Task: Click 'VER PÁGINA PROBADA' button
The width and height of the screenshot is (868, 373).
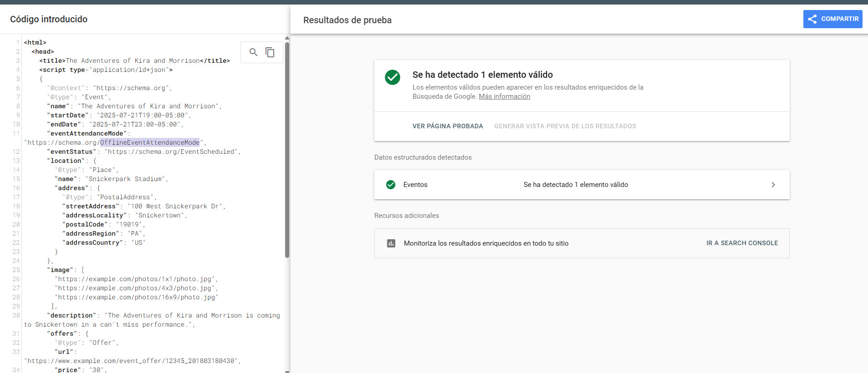Action: [448, 126]
